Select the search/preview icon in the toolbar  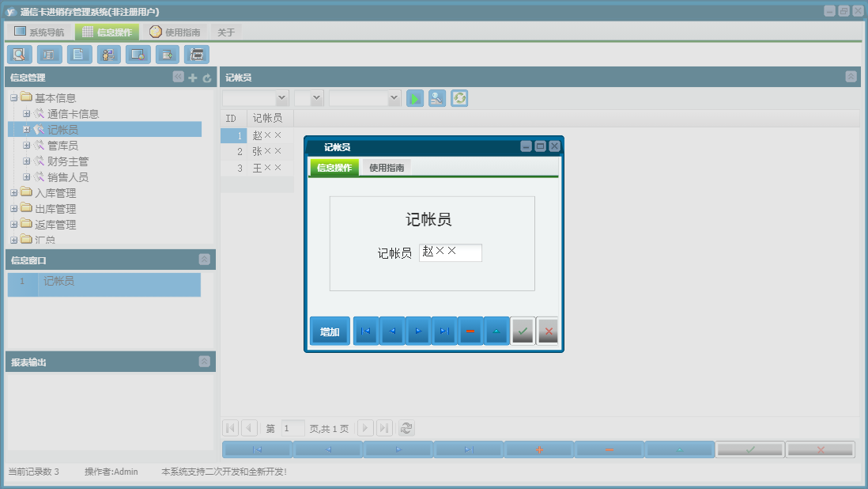19,55
